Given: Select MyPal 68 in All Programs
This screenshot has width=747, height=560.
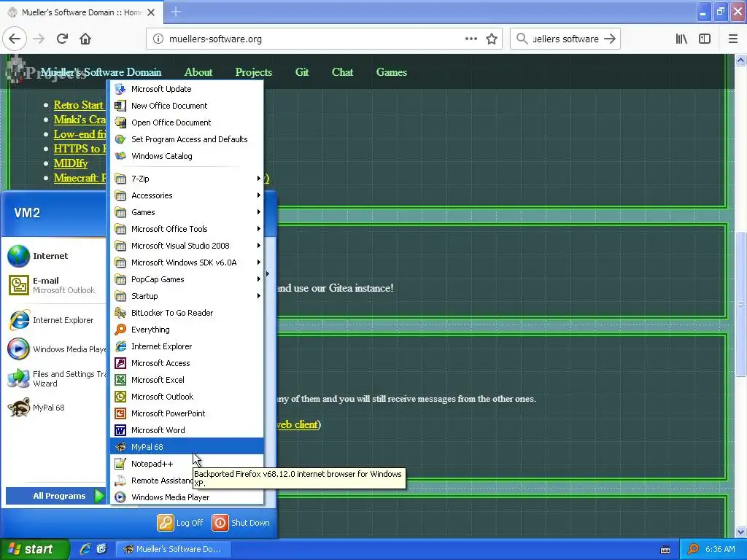Looking at the screenshot, I should pos(187,447).
